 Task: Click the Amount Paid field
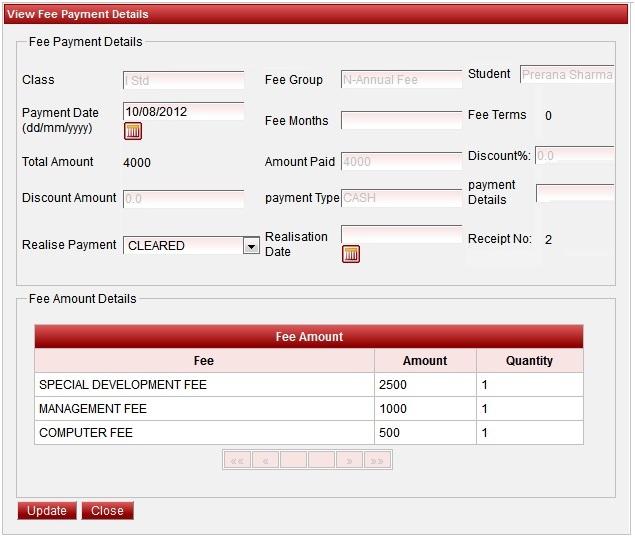401,162
